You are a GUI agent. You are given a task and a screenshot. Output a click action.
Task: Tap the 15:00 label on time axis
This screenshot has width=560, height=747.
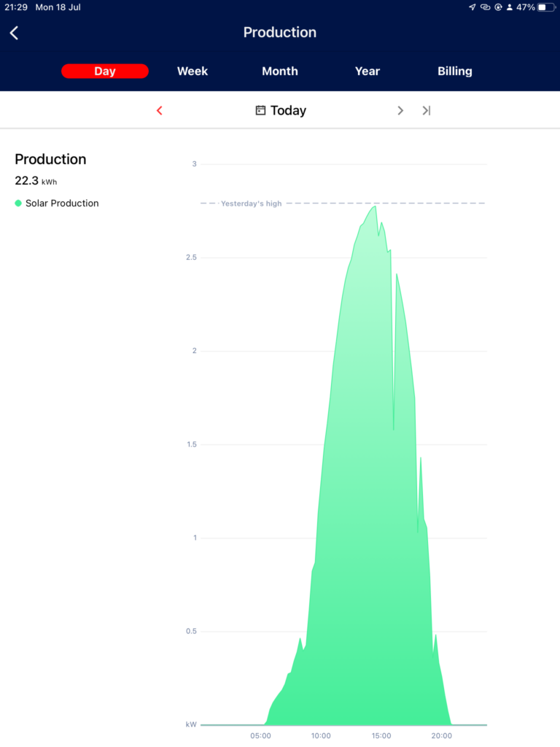pos(381,736)
